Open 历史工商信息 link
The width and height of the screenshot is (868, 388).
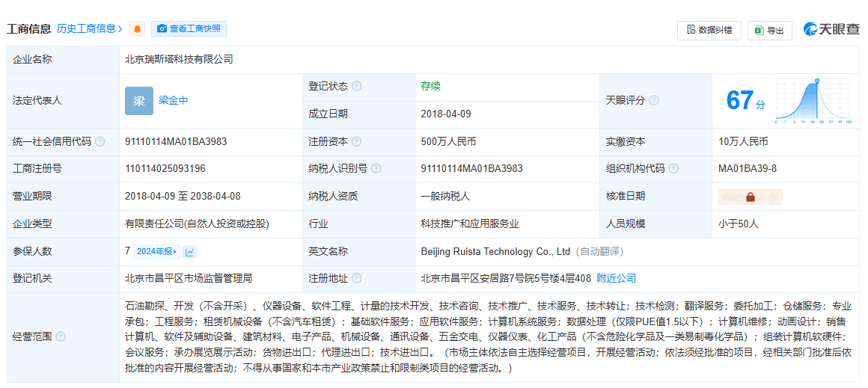point(90,28)
